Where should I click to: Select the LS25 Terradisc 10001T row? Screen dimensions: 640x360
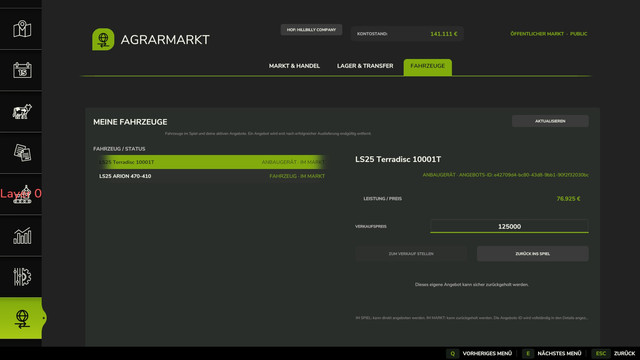(212, 162)
